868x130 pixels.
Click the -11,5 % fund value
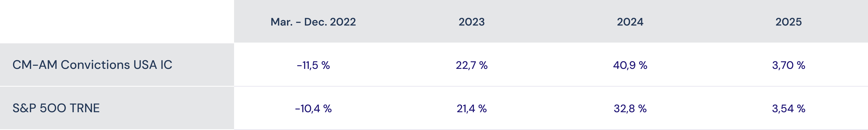(x=313, y=65)
